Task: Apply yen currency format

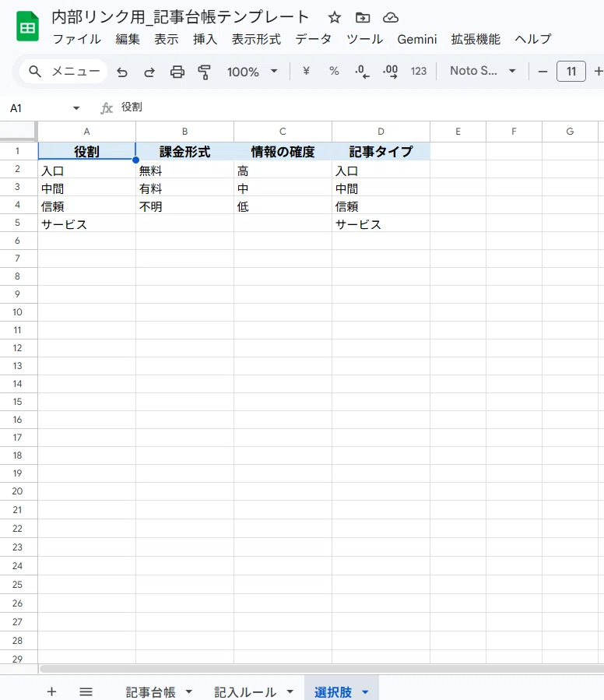Action: pyautogui.click(x=306, y=71)
